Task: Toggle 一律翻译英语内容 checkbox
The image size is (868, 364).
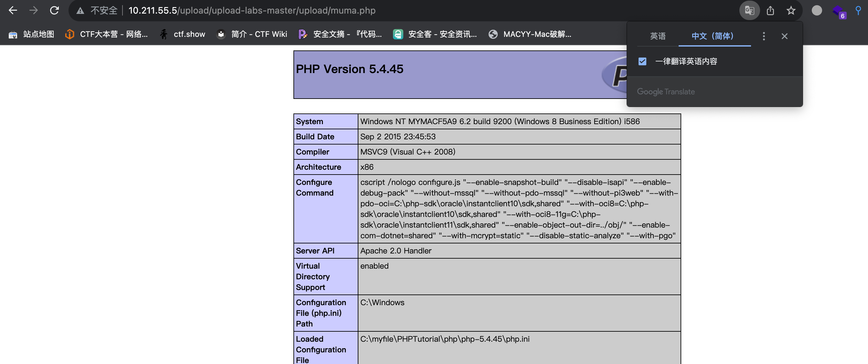Action: 642,61
